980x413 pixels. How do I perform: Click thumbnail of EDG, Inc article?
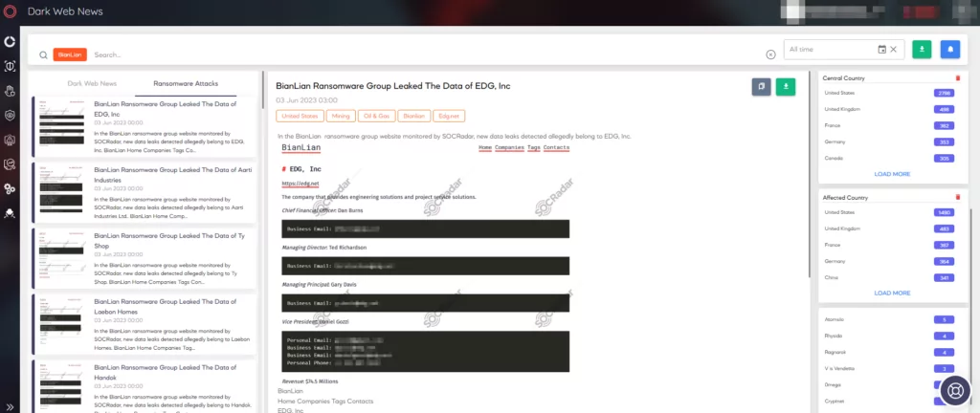(60, 121)
